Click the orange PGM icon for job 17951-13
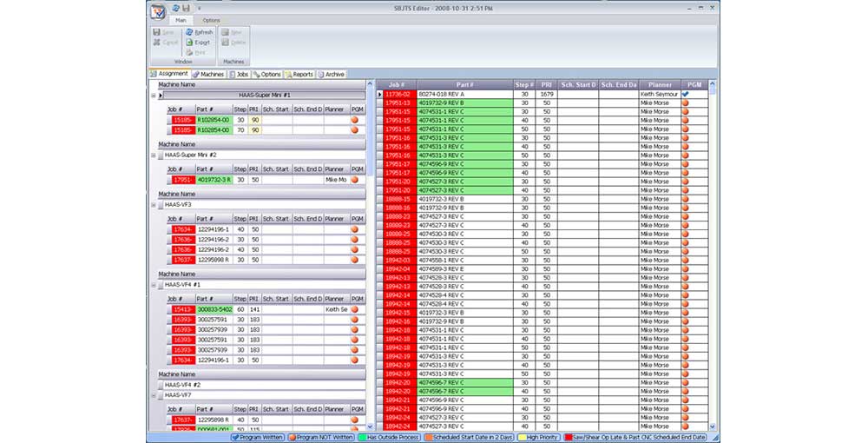868x443 pixels. tap(686, 103)
